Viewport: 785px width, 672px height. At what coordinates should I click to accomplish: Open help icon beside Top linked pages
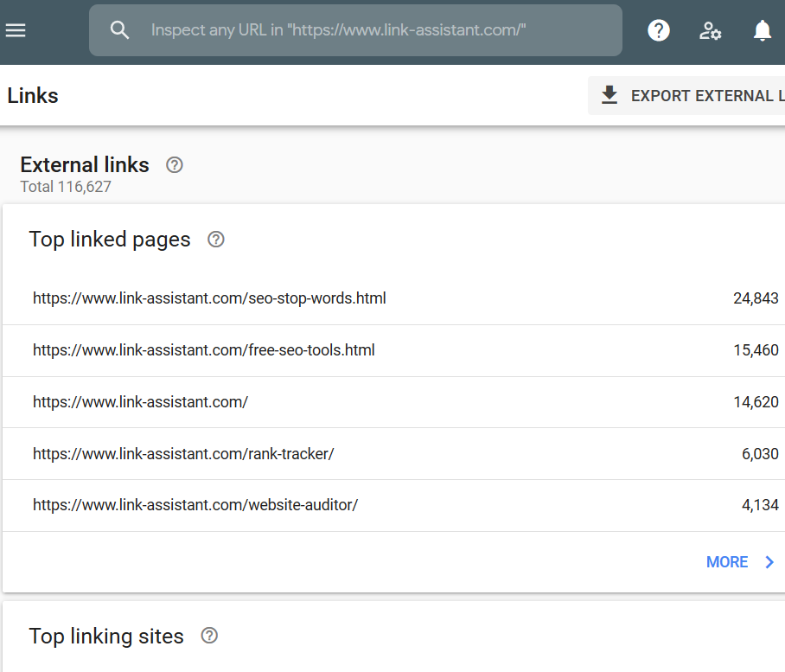216,240
